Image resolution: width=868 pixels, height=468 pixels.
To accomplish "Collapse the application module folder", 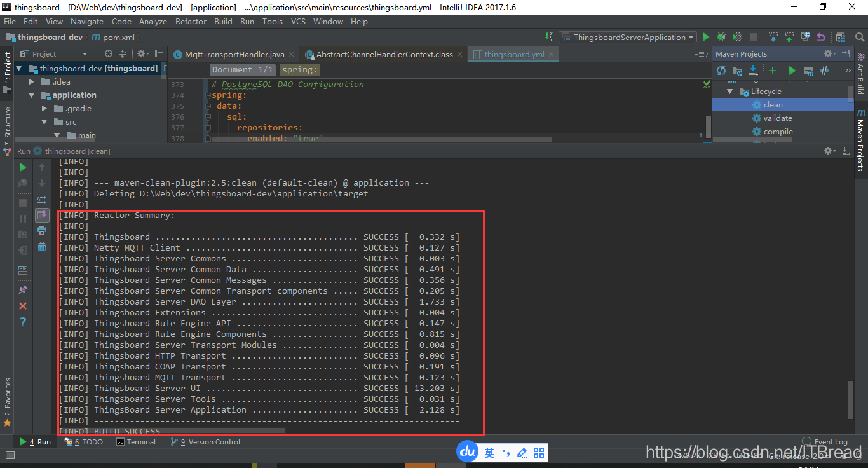I will 32,95.
